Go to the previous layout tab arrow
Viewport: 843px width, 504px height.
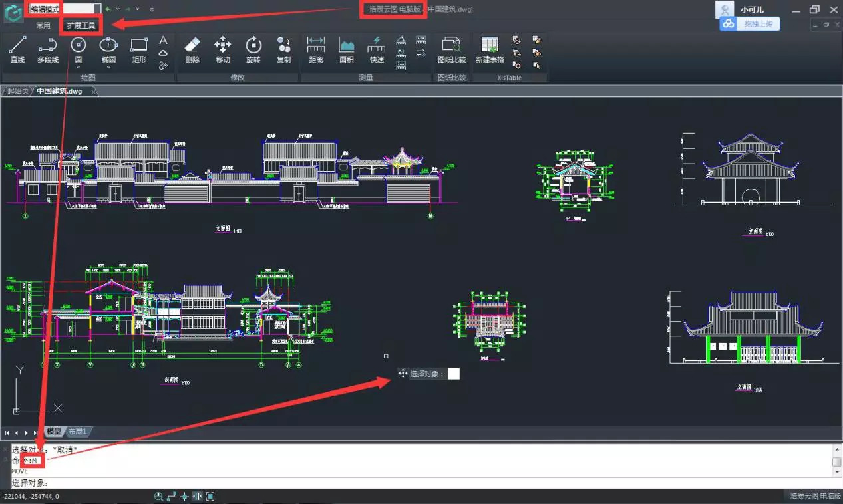tap(17, 432)
